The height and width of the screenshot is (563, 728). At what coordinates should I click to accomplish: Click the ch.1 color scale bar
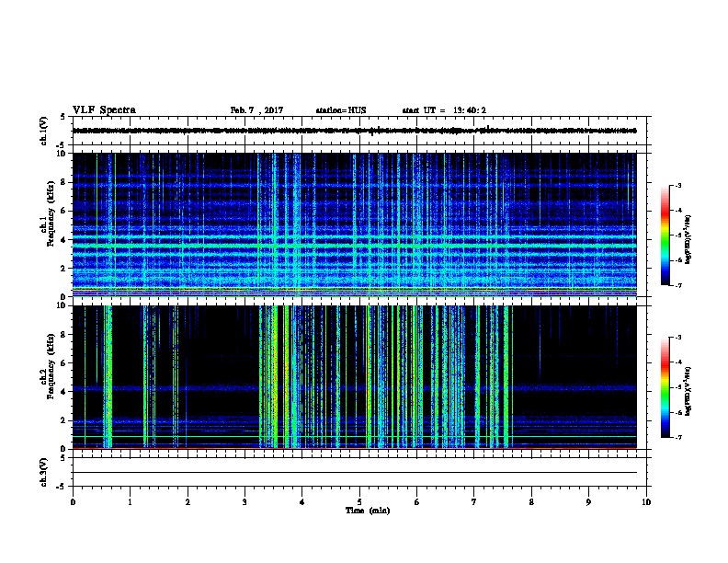pyautogui.click(x=665, y=236)
